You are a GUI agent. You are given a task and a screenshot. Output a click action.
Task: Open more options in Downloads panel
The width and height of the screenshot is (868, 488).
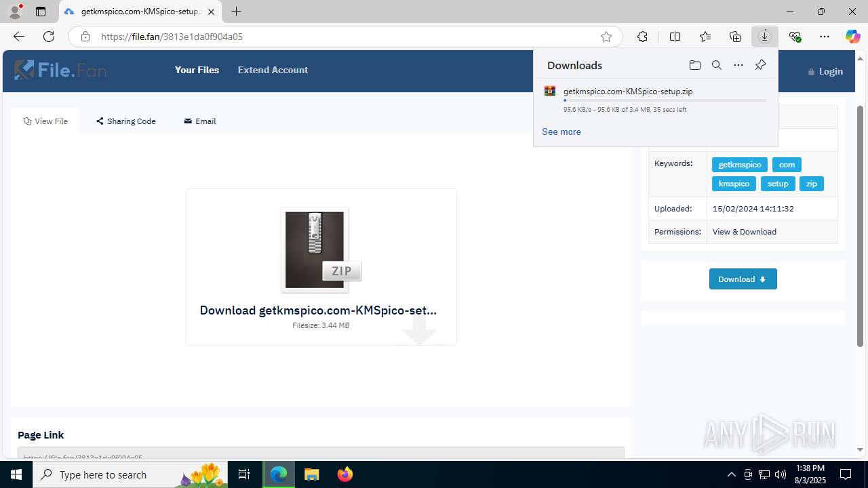(x=738, y=65)
